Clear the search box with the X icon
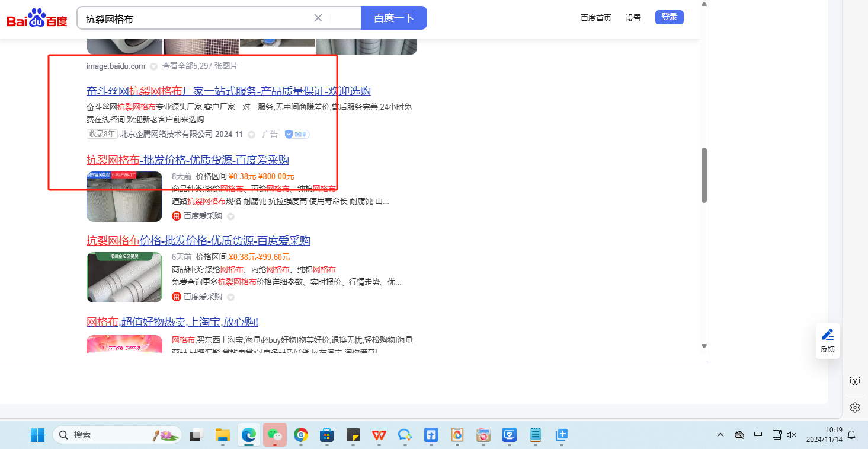Screen dimensions: 868x449 [318, 18]
